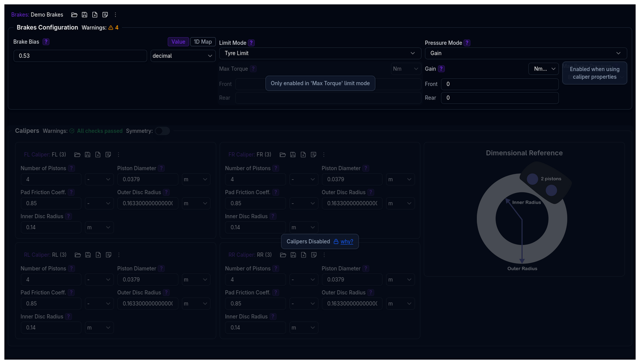This screenshot has width=640, height=364.
Task: Open the Pressure Mode help tooltip
Action: pyautogui.click(x=466, y=42)
